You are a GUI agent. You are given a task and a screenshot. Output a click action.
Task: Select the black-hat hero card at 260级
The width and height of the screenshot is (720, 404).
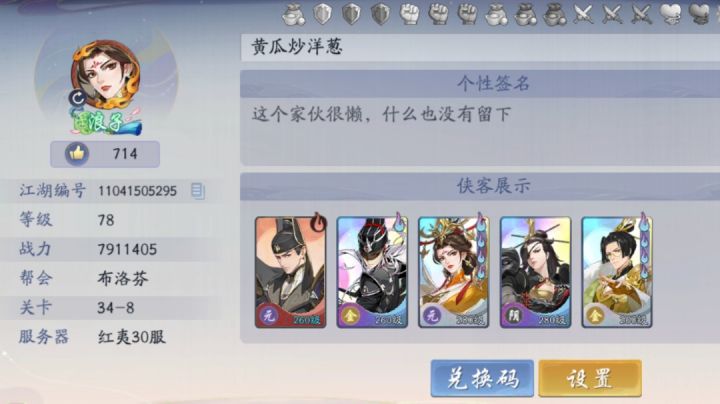click(291, 272)
